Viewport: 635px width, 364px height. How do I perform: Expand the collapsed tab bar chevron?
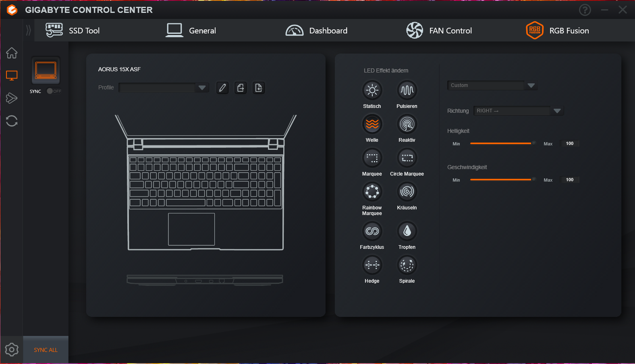point(28,30)
